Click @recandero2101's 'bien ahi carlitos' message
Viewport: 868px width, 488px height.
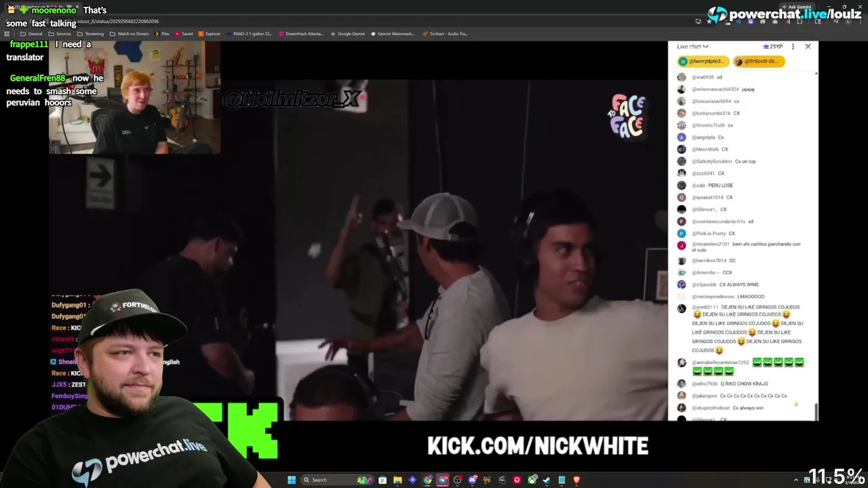[x=746, y=247]
